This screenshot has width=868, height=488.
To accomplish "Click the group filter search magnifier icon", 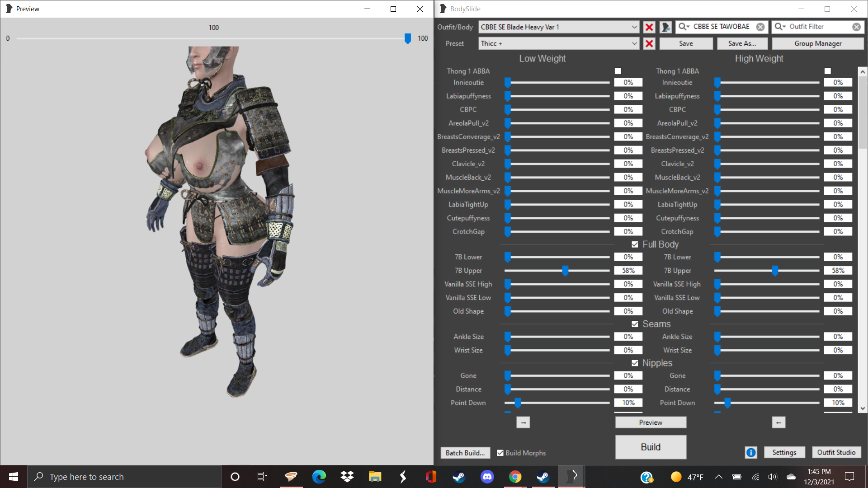I will coord(684,27).
